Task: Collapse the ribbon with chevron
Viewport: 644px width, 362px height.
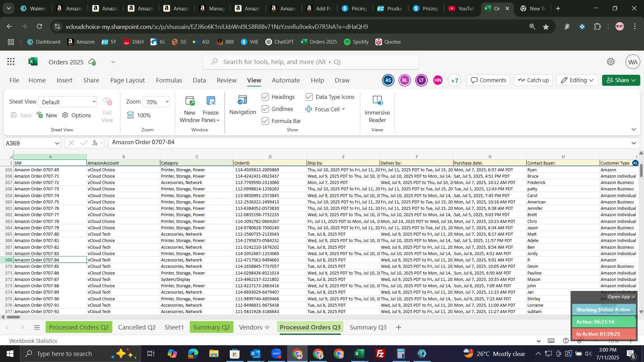Action: click(634, 129)
